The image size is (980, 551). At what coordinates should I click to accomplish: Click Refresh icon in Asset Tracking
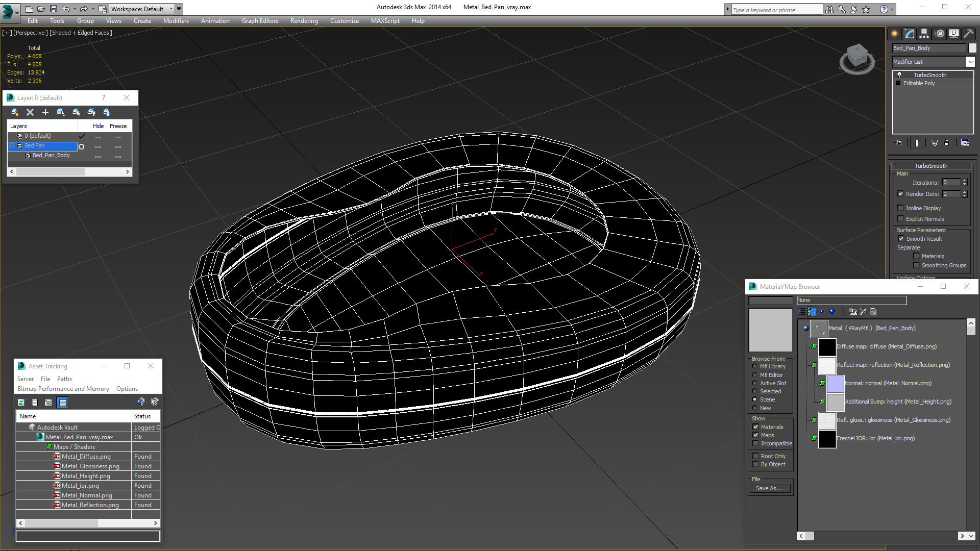[x=21, y=403]
